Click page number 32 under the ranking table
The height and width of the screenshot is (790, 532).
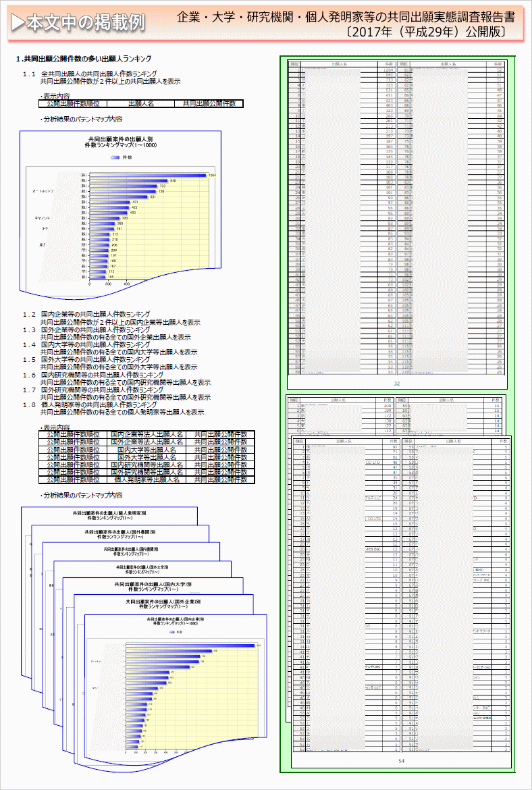(x=396, y=384)
